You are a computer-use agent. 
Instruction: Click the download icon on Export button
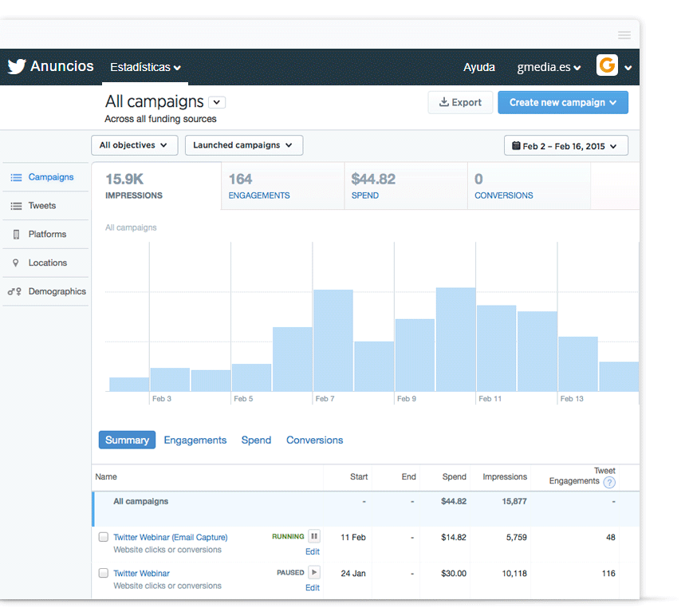pos(444,102)
